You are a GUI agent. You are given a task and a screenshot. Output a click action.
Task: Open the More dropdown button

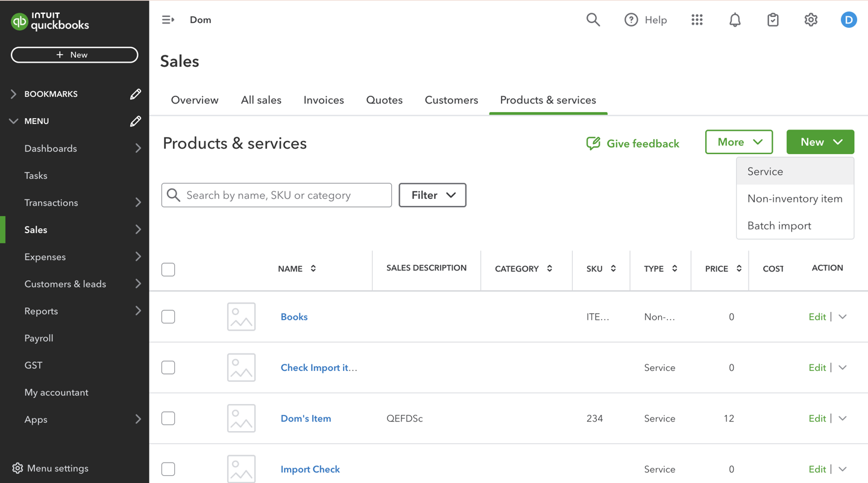point(739,142)
